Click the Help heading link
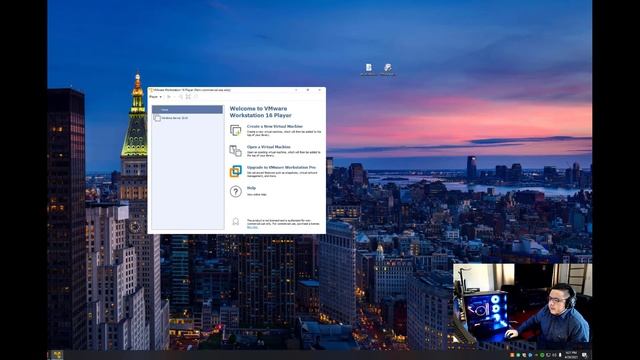 point(251,188)
